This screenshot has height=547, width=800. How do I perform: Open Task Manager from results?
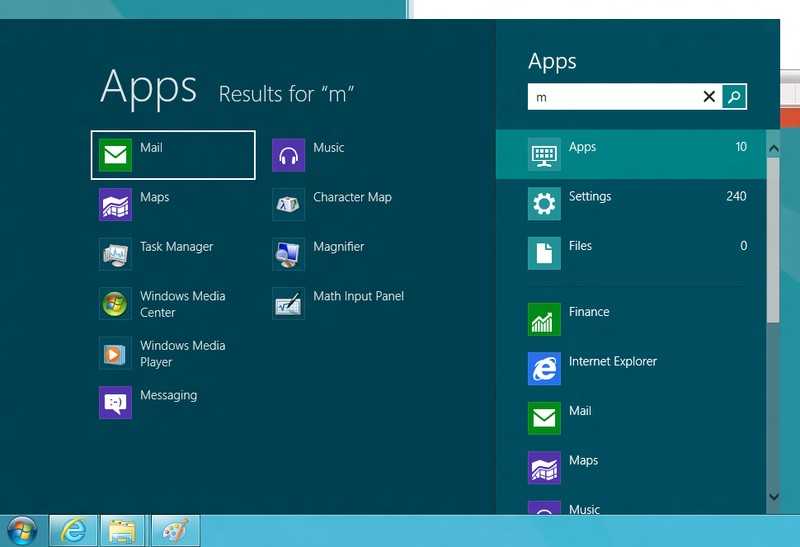(x=173, y=254)
